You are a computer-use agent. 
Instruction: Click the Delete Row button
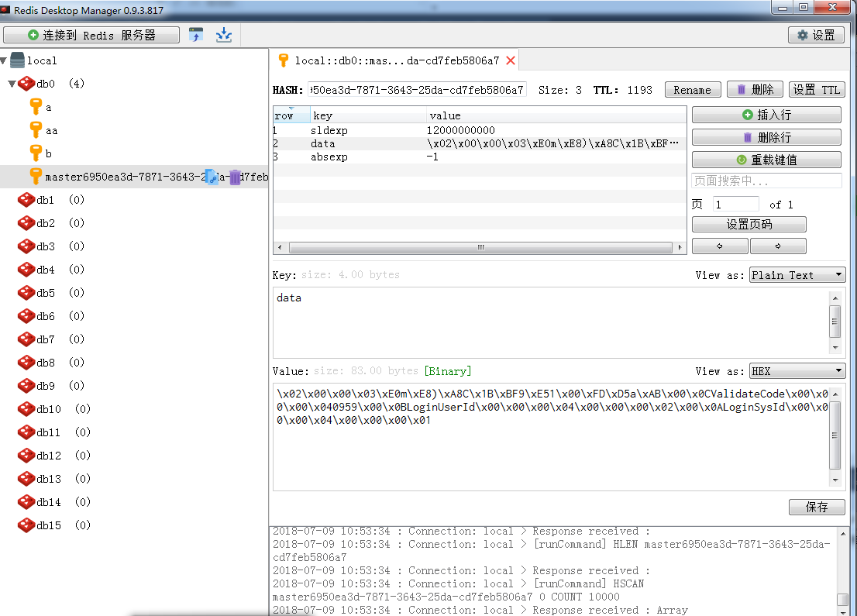[766, 137]
